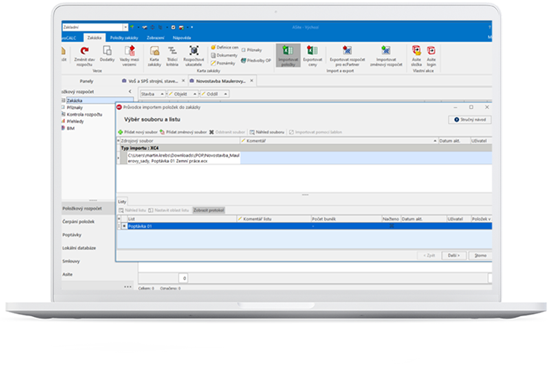Close the VoŠ a SPŠ strojní tab
The image size is (550, 382).
tap(183, 81)
